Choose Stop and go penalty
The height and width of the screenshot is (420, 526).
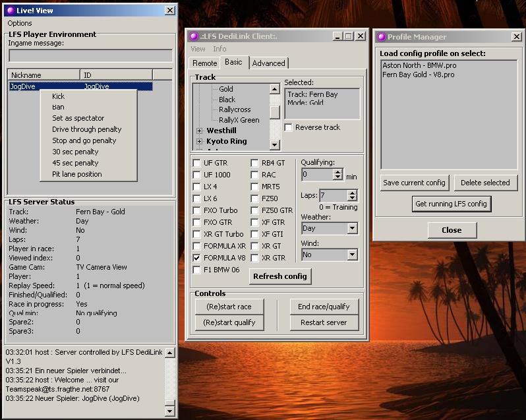[88, 140]
